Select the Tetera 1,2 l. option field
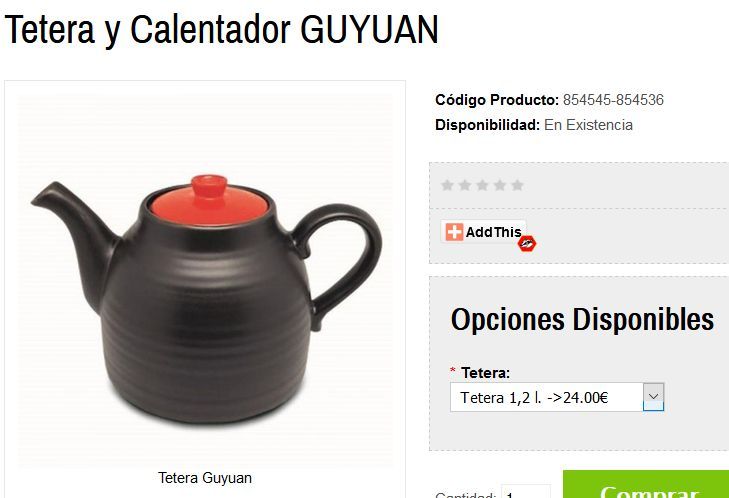This screenshot has height=498, width=729. pos(557,397)
